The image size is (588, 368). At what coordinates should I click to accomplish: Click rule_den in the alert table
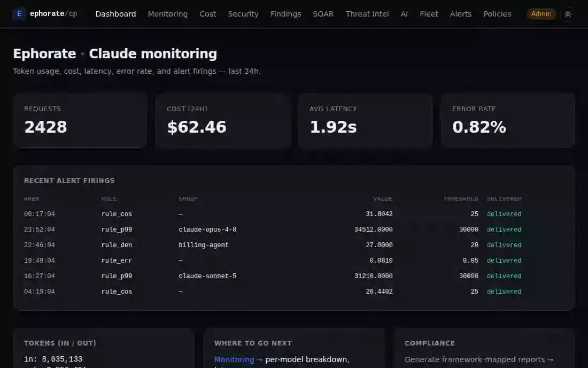tap(117, 245)
